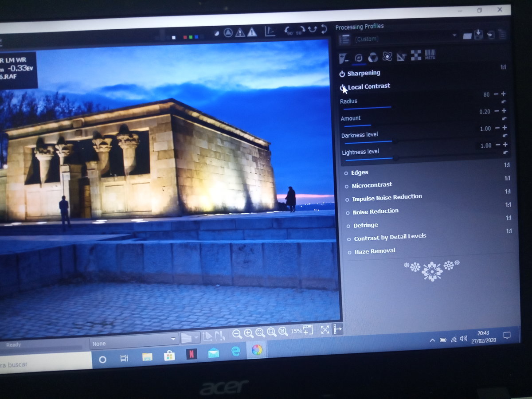Viewport: 532px width, 399px height.
Task: Increase Radius with plus button
Action: (x=503, y=94)
